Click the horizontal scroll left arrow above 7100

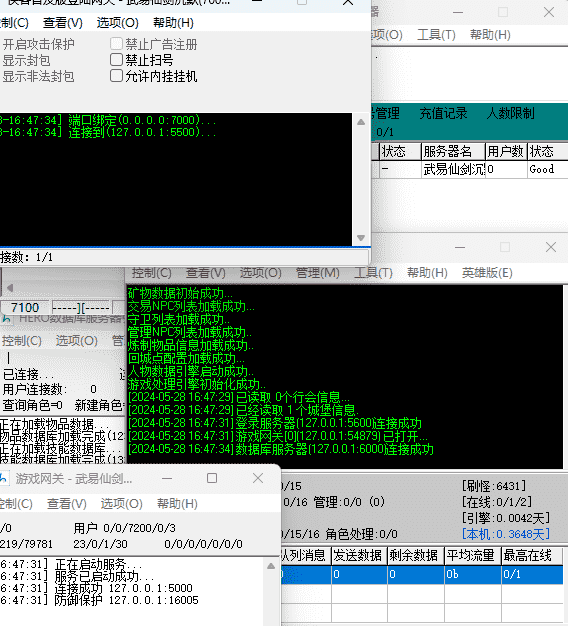click(x=10, y=287)
